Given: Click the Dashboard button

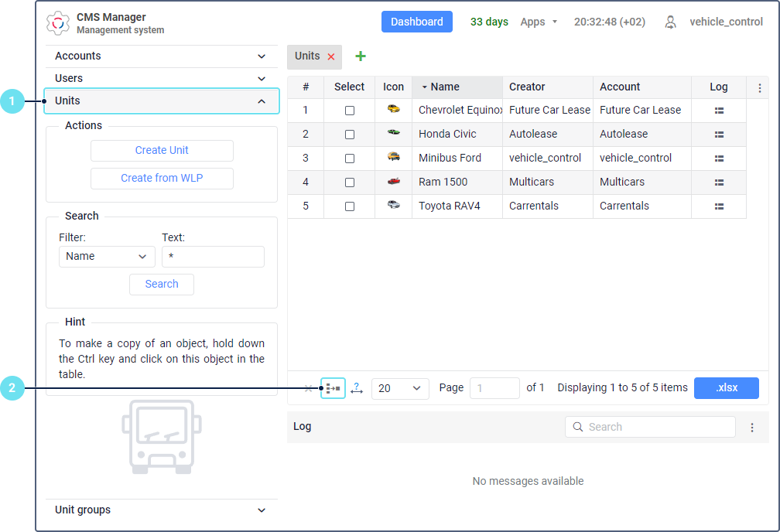Looking at the screenshot, I should click(417, 22).
